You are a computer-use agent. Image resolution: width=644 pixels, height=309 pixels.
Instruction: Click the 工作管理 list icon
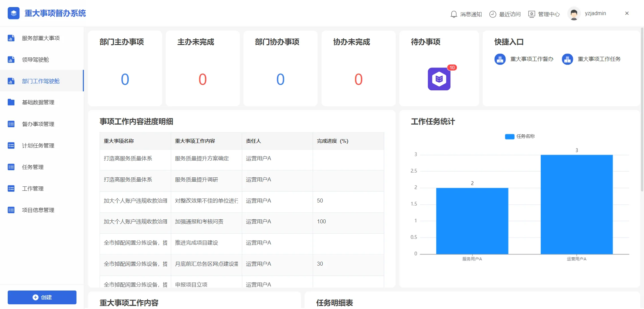point(11,188)
